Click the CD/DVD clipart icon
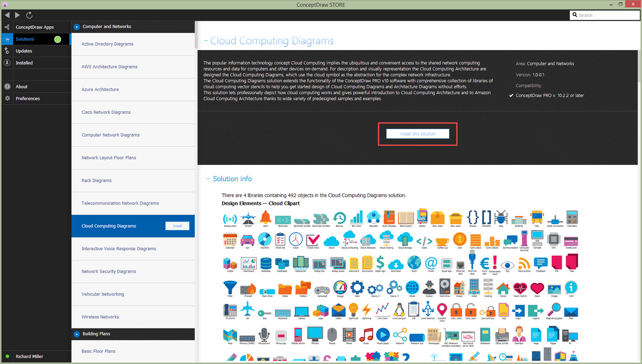Screen dimensions: 642x364 tap(265, 240)
